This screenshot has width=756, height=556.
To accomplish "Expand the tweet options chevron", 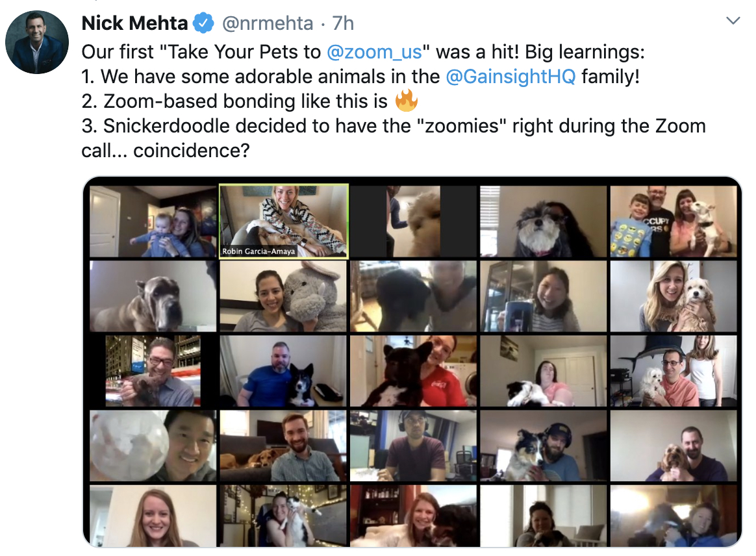I will pyautogui.click(x=733, y=20).
